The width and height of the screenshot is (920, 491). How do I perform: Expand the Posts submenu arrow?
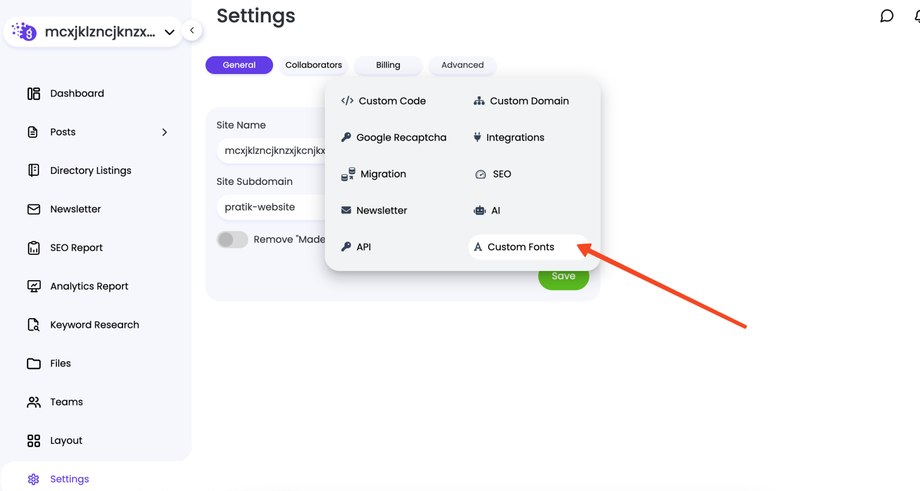tap(165, 132)
